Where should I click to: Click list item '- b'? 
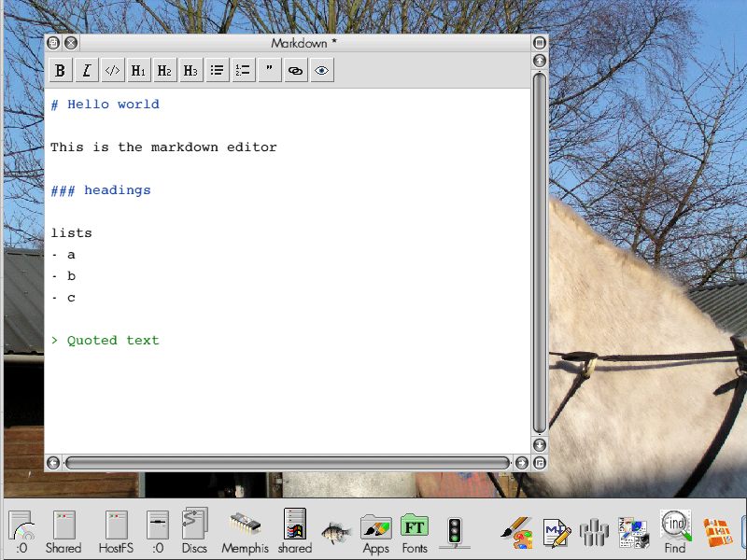click(x=63, y=276)
